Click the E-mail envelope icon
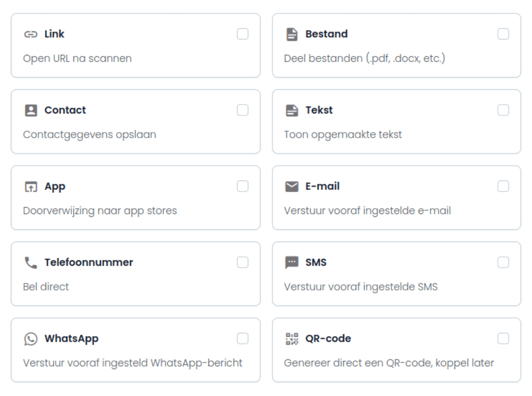 tap(292, 186)
